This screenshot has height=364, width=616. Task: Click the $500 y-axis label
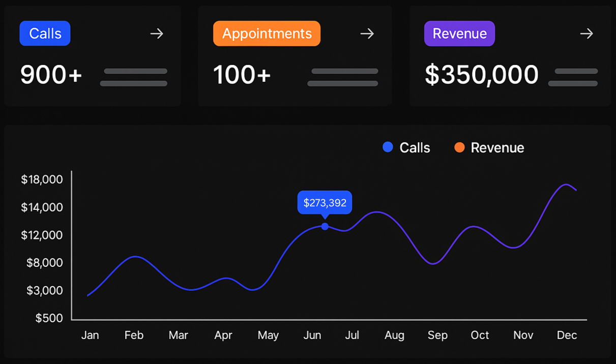pos(49,318)
